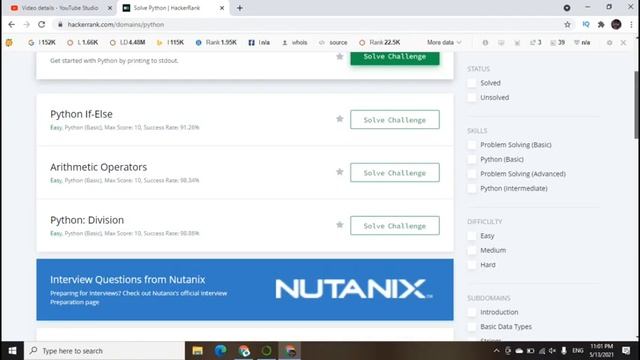Click the Facebook n/a metric

259,42
